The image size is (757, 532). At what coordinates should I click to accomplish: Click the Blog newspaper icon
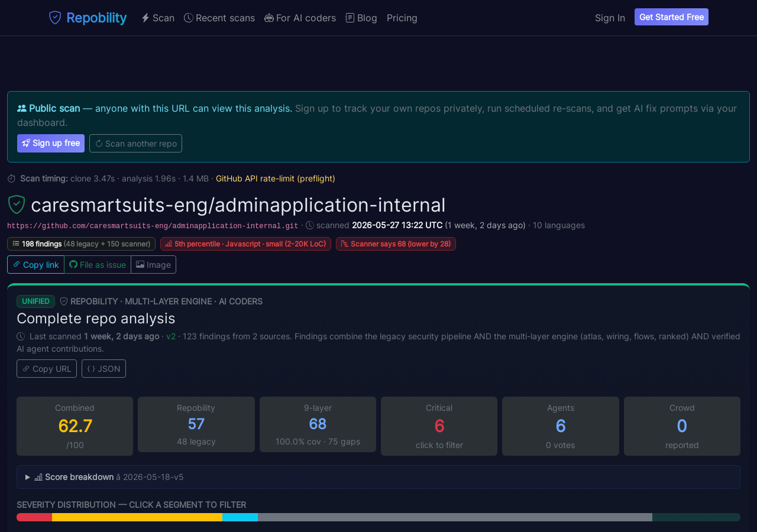coord(350,18)
